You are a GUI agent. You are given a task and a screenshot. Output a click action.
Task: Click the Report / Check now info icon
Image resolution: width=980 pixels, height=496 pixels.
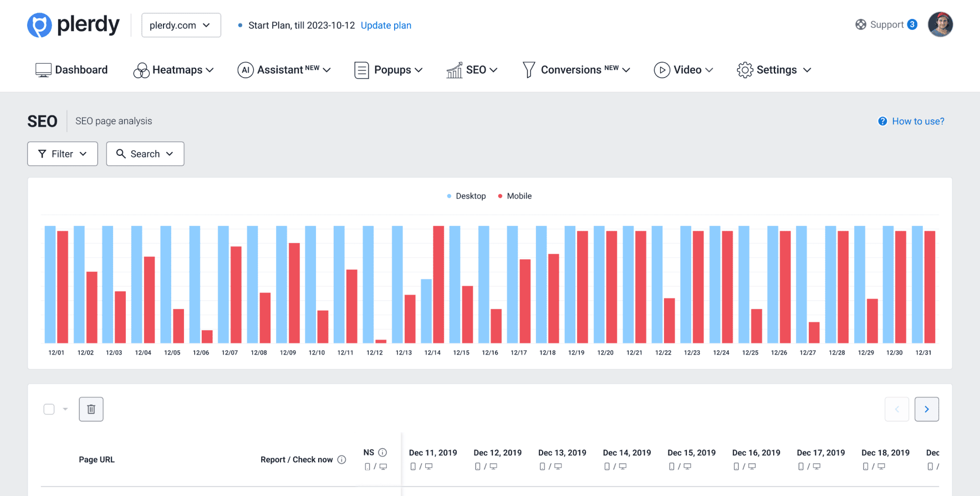click(x=342, y=459)
